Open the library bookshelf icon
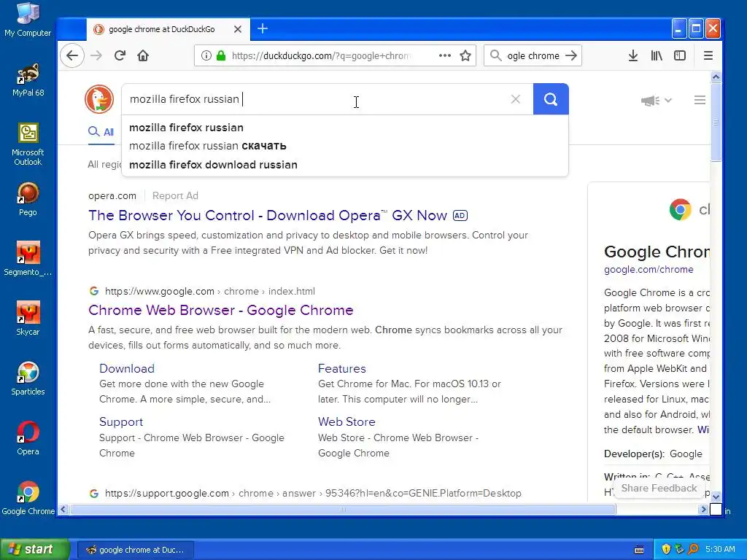 click(657, 55)
